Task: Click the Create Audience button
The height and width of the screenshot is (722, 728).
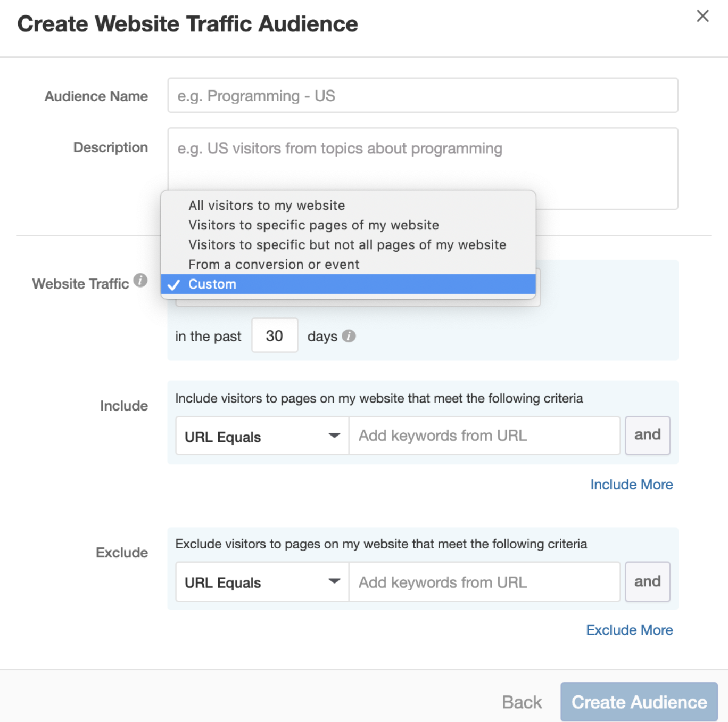Action: pos(639,702)
